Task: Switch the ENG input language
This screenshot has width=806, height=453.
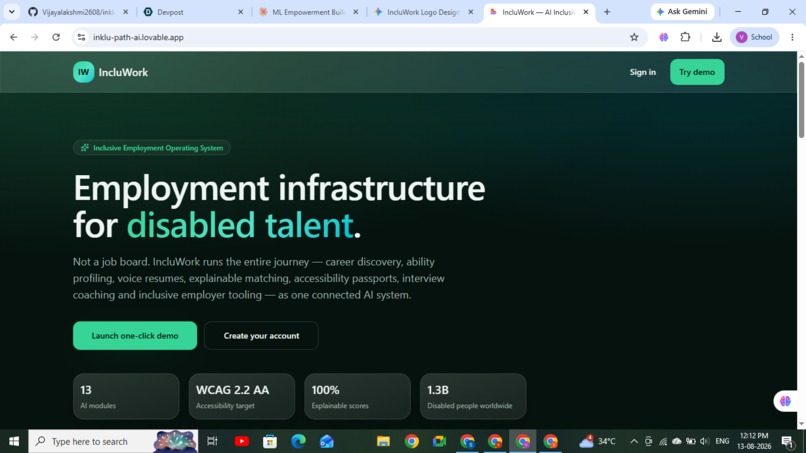Action: coord(722,441)
